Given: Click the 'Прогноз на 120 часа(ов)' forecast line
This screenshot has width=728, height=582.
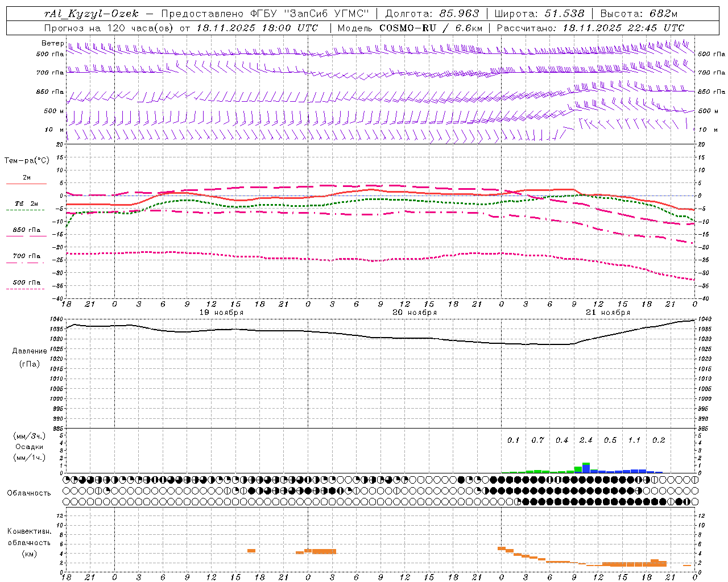Looking at the screenshot, I should (109, 28).
